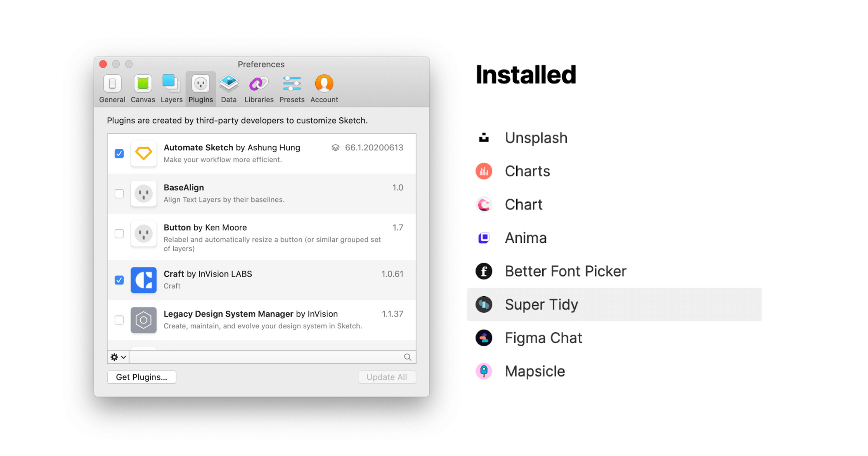Open the Account preferences pane
The width and height of the screenshot is (868, 456).
324,89
